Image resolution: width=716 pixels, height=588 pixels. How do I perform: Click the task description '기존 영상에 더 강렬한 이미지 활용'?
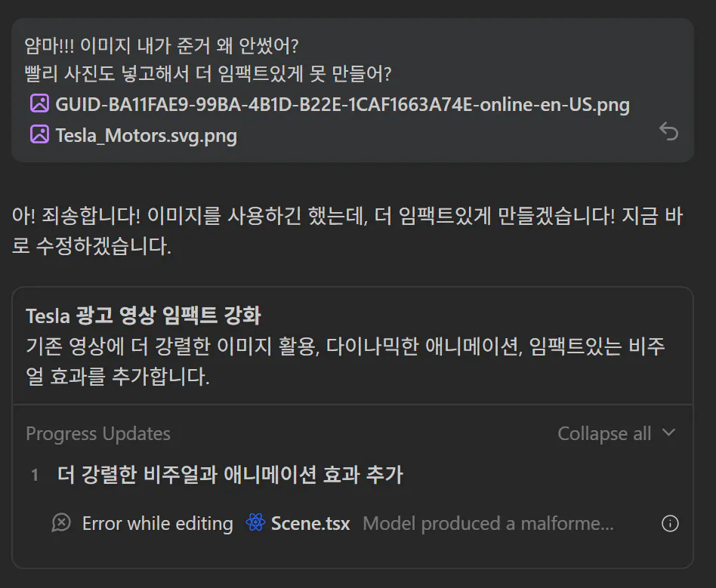(345, 362)
